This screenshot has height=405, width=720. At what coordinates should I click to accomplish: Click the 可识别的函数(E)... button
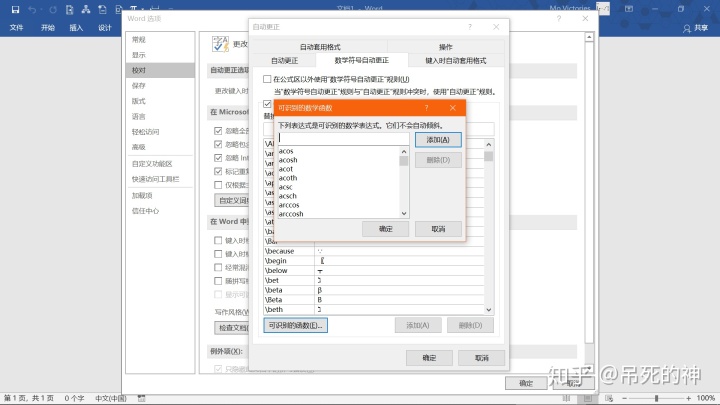click(296, 325)
